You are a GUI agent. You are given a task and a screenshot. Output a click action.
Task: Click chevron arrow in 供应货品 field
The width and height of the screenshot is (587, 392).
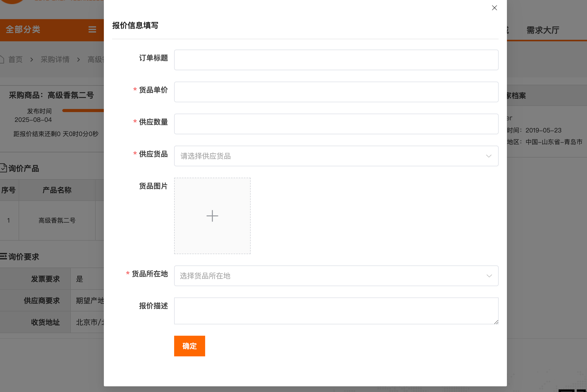tap(488, 156)
